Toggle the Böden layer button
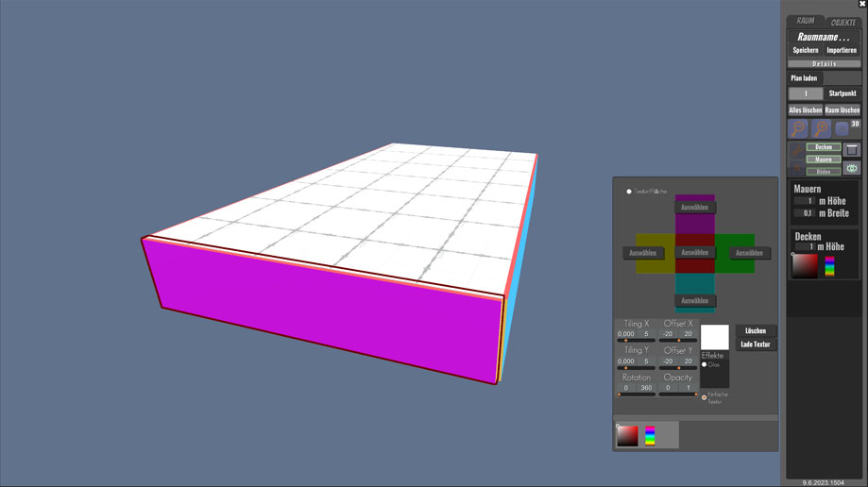Image resolution: width=868 pixels, height=487 pixels. [x=824, y=172]
